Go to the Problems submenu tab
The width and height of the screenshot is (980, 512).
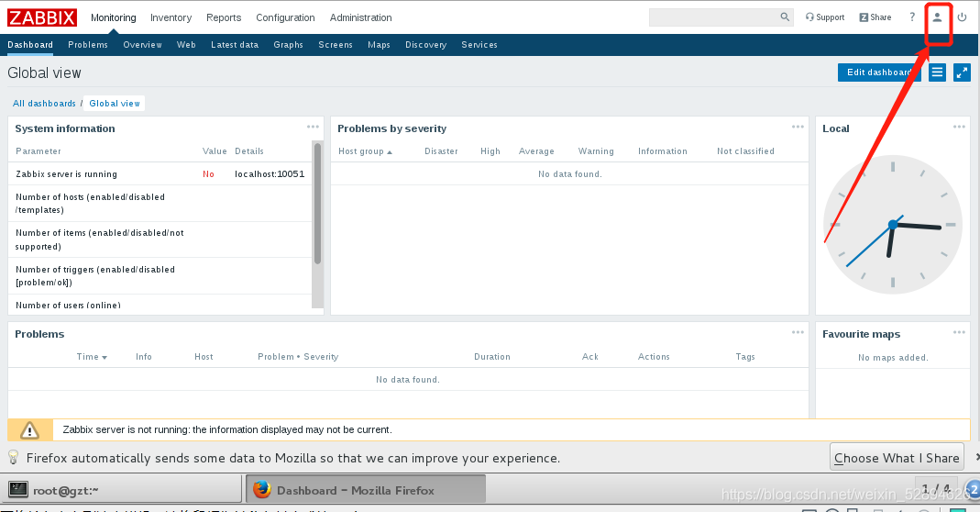(88, 45)
